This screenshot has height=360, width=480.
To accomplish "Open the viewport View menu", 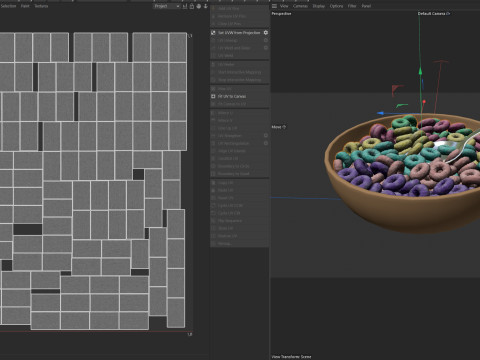I will (x=284, y=6).
